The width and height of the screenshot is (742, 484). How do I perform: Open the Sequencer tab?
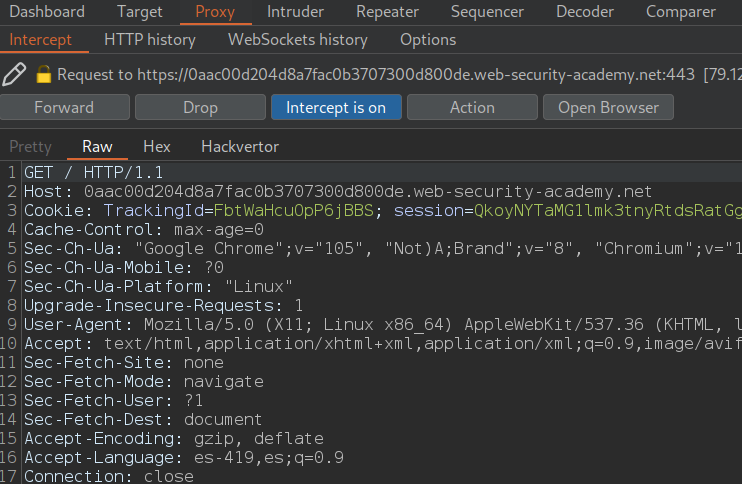pyautogui.click(x=487, y=12)
